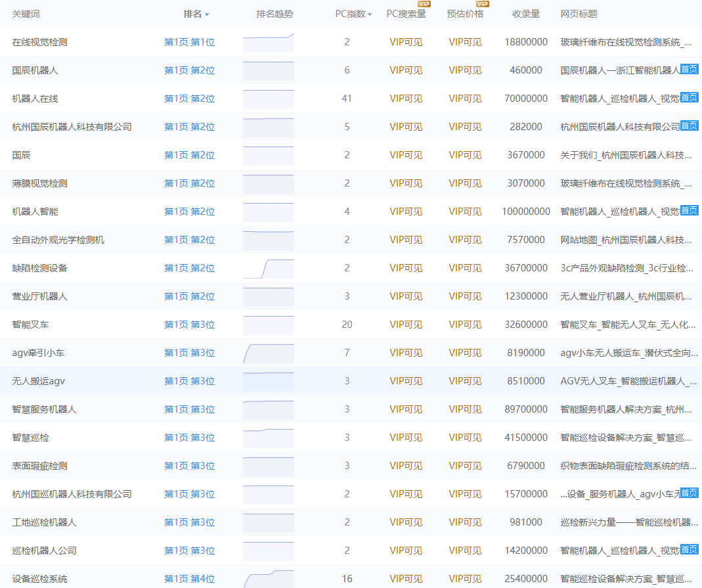Open the 第1页 第4位 rank link

tap(189, 579)
